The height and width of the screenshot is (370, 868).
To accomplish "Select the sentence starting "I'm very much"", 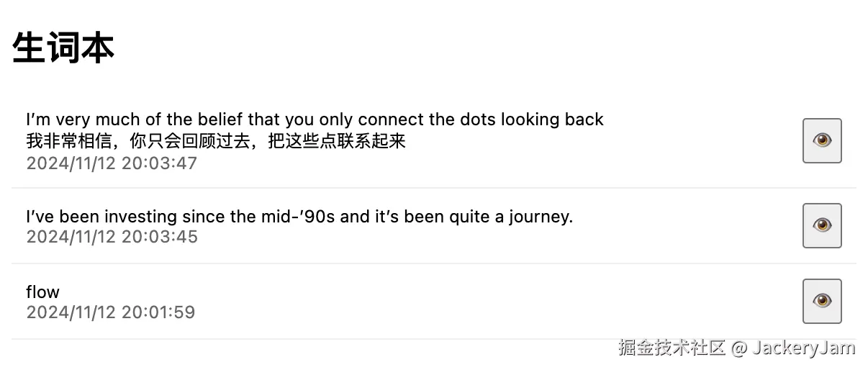I will tap(315, 119).
